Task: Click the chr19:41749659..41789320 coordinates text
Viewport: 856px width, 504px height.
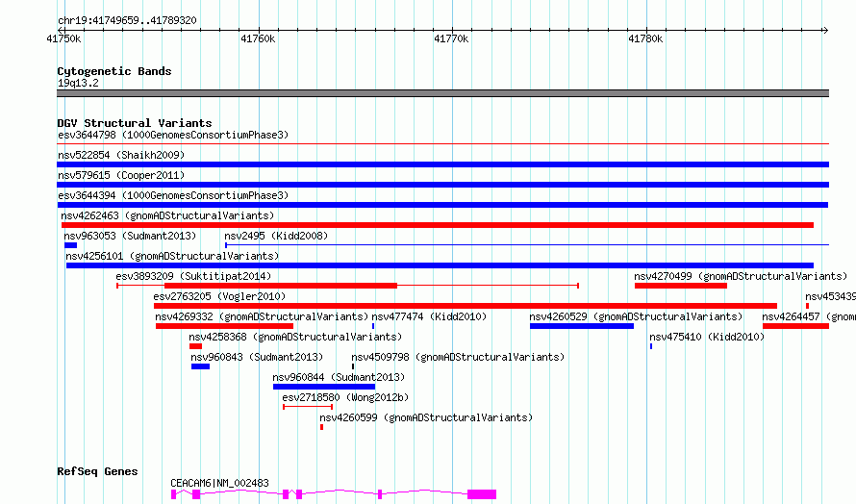Action: coord(127,21)
